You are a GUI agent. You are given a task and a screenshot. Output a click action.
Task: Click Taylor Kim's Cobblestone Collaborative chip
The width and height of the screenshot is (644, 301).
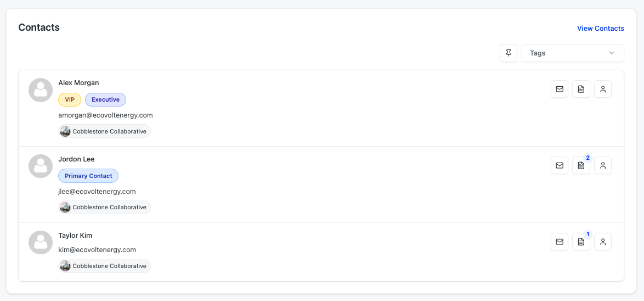(x=104, y=266)
